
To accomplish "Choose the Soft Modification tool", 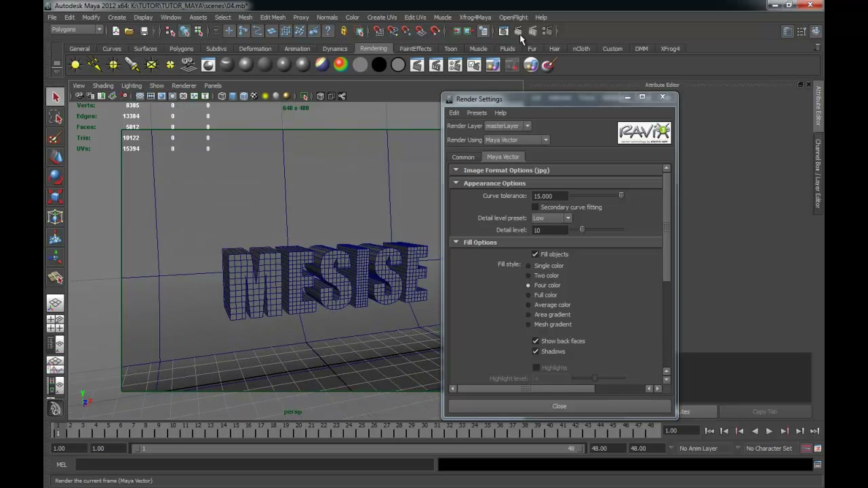I will point(56,237).
